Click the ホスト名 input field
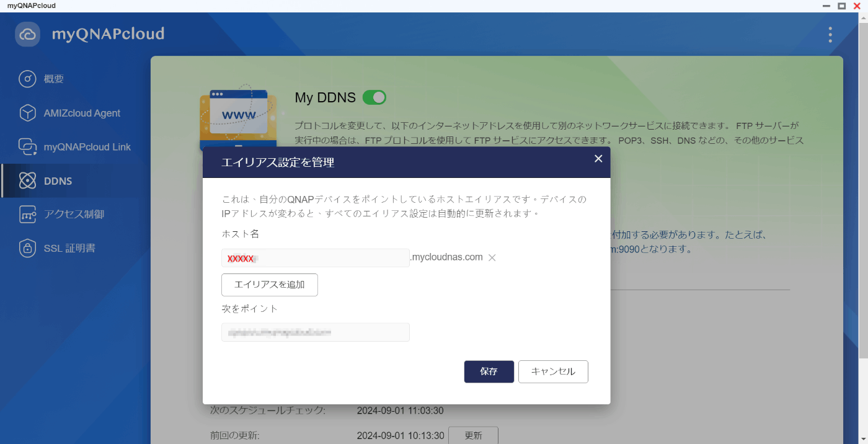868x444 pixels. click(316, 258)
